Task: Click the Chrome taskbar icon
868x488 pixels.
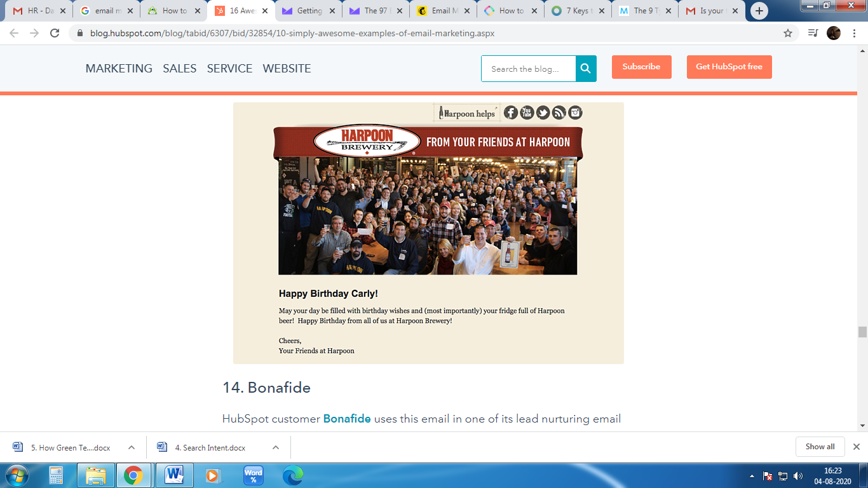Action: tap(133, 475)
